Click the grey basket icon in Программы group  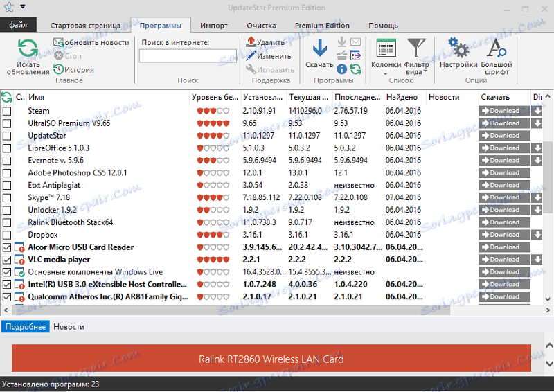[x=341, y=55]
